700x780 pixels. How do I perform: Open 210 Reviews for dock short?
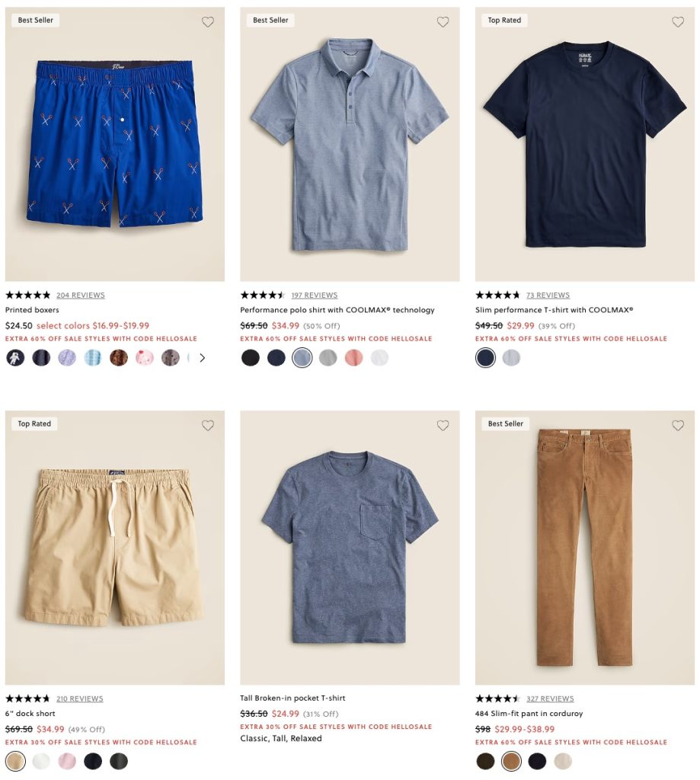tap(80, 698)
